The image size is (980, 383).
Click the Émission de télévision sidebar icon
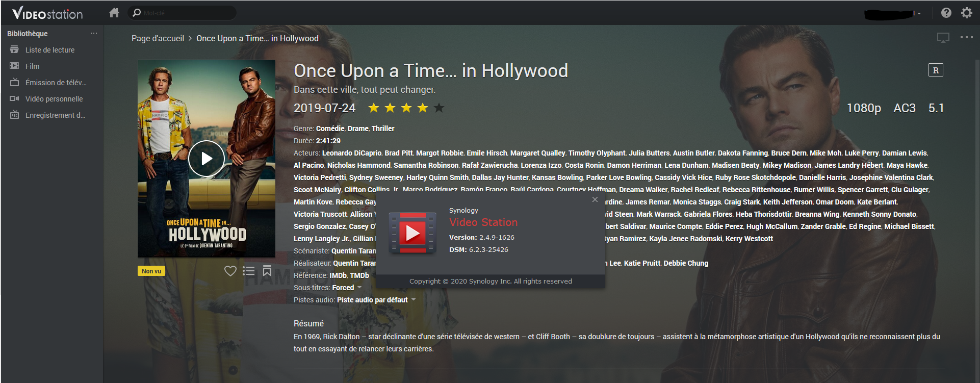click(14, 82)
